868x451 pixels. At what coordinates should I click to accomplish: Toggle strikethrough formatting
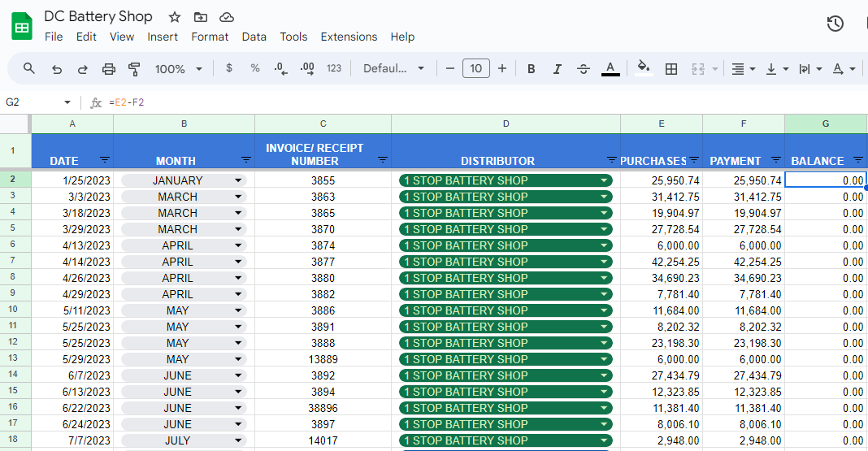583,68
